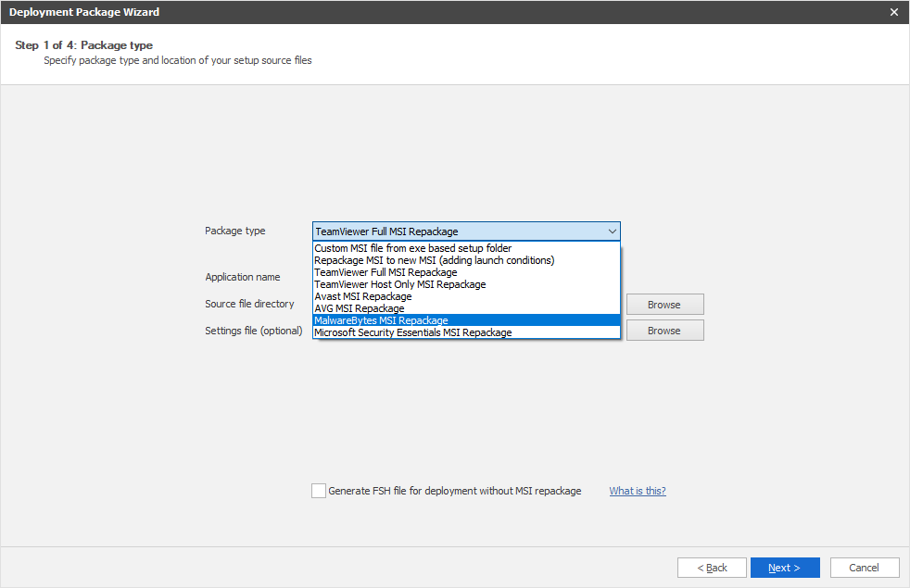Open the Package type dropdown arrow

click(612, 231)
